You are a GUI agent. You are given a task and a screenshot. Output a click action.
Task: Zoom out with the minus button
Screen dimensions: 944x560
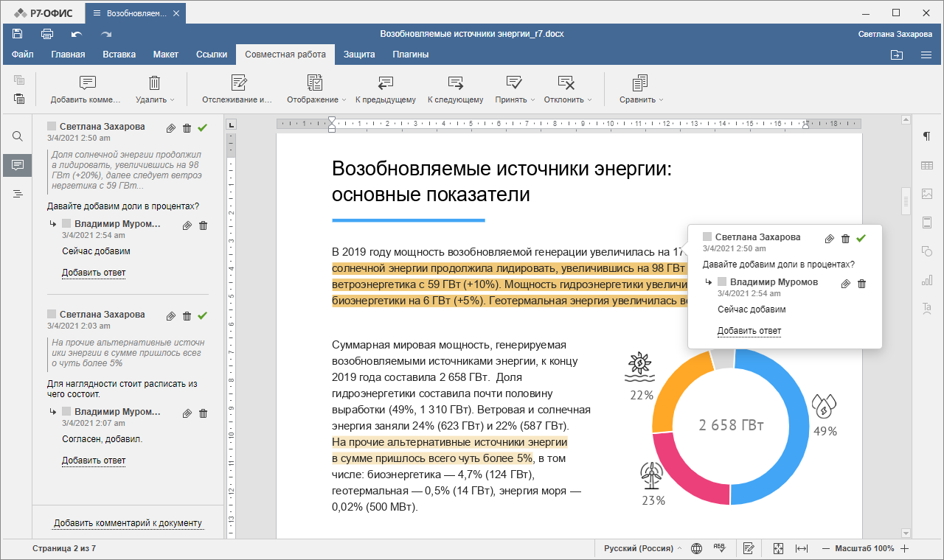click(826, 548)
